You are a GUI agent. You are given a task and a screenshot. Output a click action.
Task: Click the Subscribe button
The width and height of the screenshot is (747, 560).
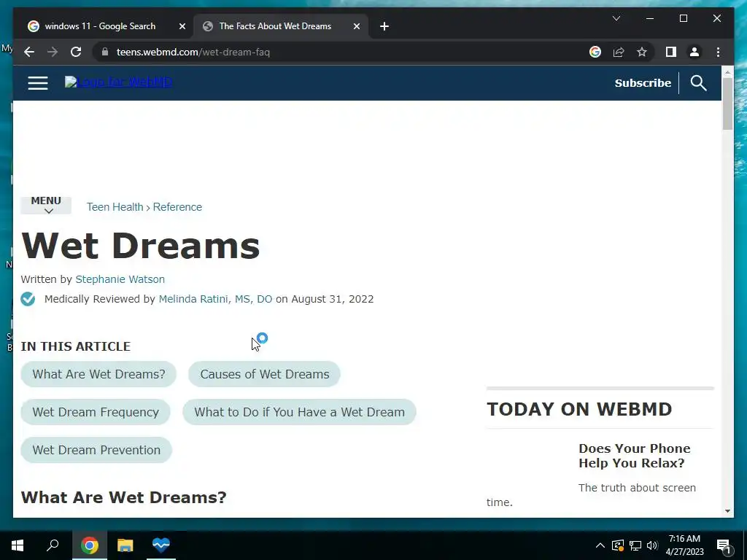pyautogui.click(x=643, y=83)
